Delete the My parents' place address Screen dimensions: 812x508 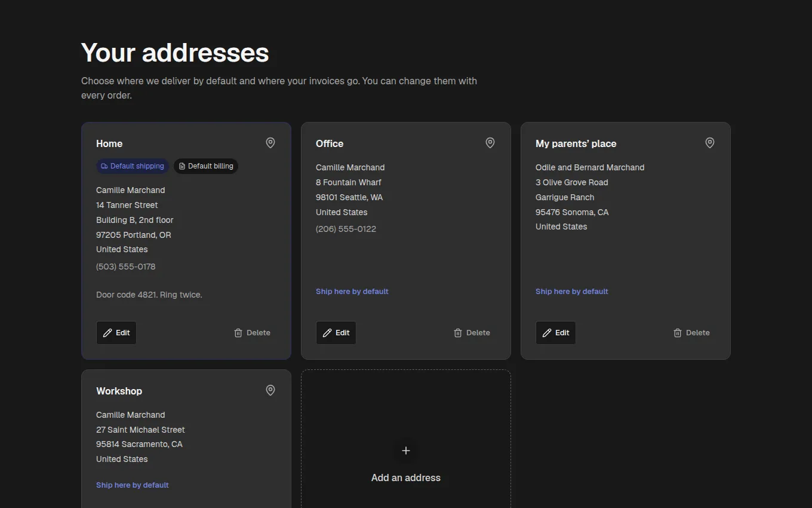pos(692,333)
